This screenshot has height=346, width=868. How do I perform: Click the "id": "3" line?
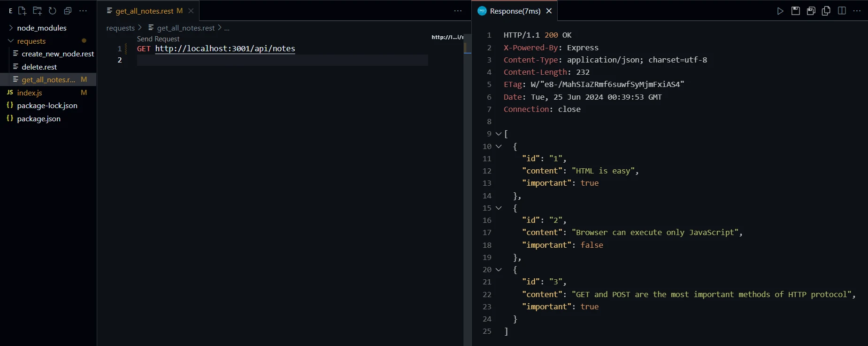(544, 282)
